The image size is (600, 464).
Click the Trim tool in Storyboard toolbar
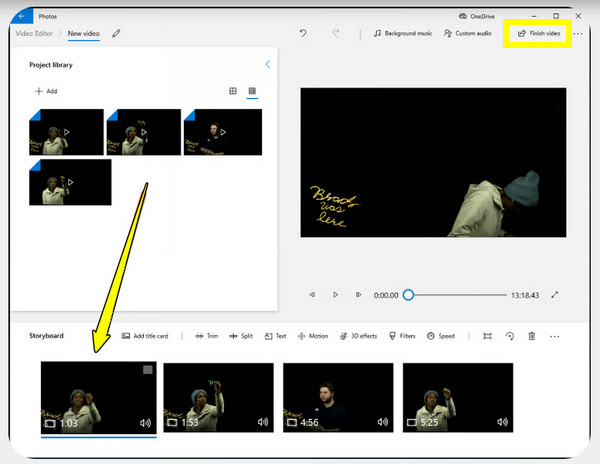point(206,336)
